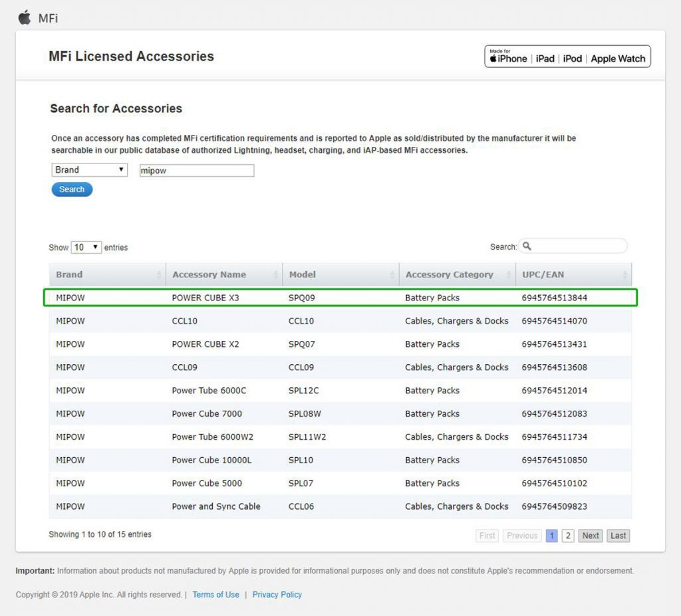The height and width of the screenshot is (616, 681).
Task: Go to the Next results page
Action: [591, 536]
